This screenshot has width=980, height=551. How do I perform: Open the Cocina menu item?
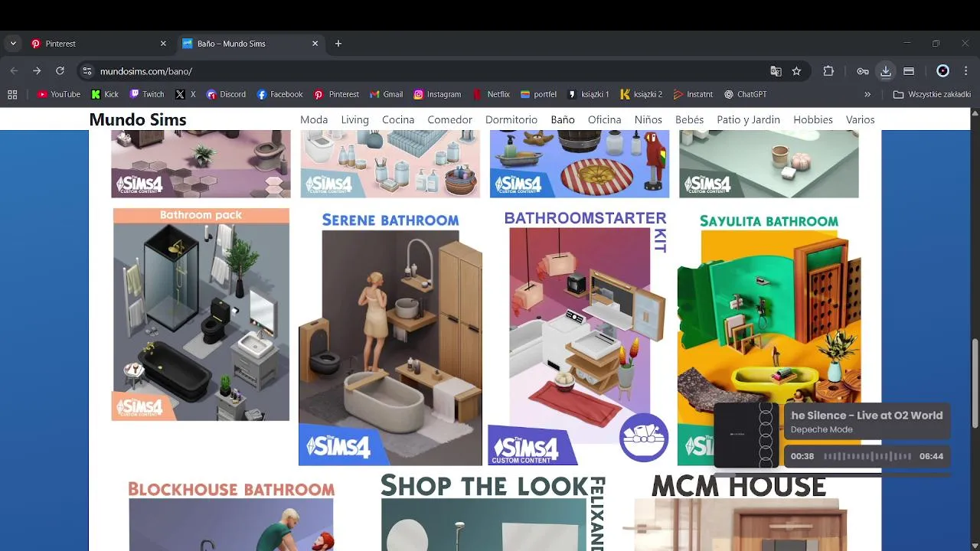pyautogui.click(x=398, y=119)
